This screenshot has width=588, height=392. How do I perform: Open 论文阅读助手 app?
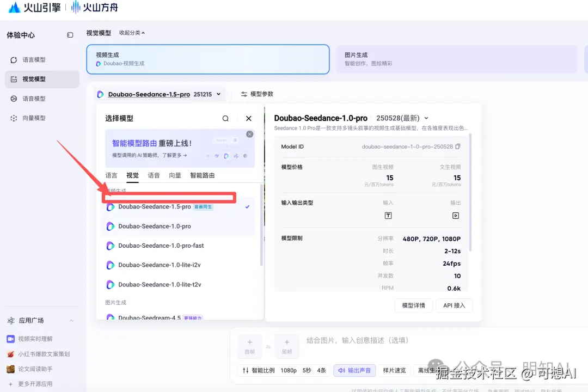coord(35,369)
